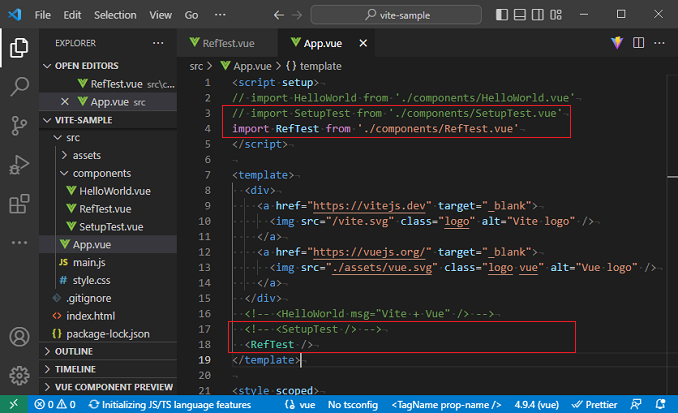678x413 pixels.
Task: Show more menu bar items ellipsis
Action: 220,15
